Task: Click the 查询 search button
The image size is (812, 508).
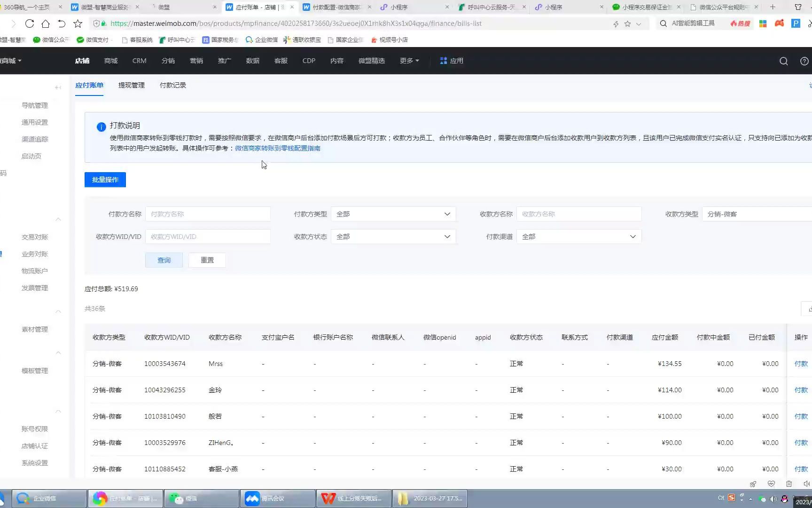Action: tap(164, 260)
